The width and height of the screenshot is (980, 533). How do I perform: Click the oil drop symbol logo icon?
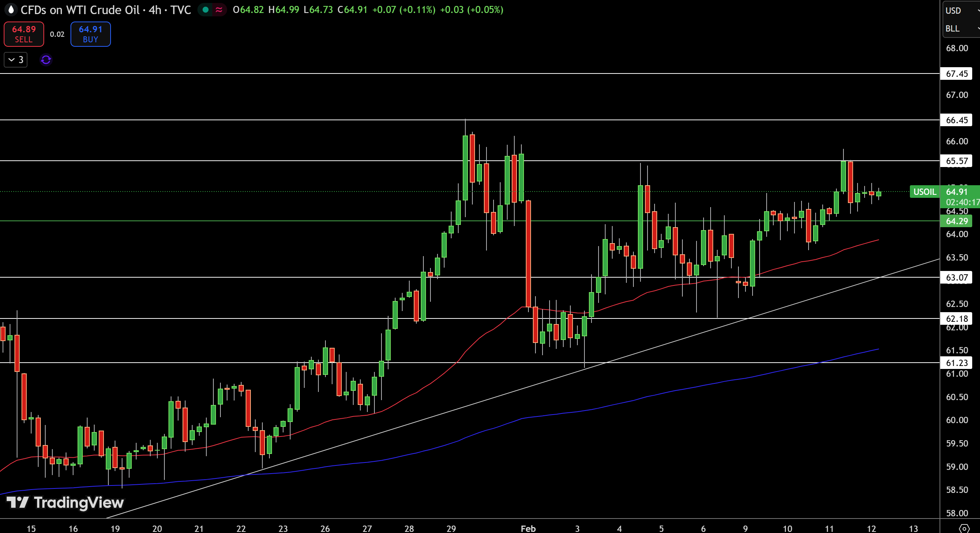click(x=11, y=10)
